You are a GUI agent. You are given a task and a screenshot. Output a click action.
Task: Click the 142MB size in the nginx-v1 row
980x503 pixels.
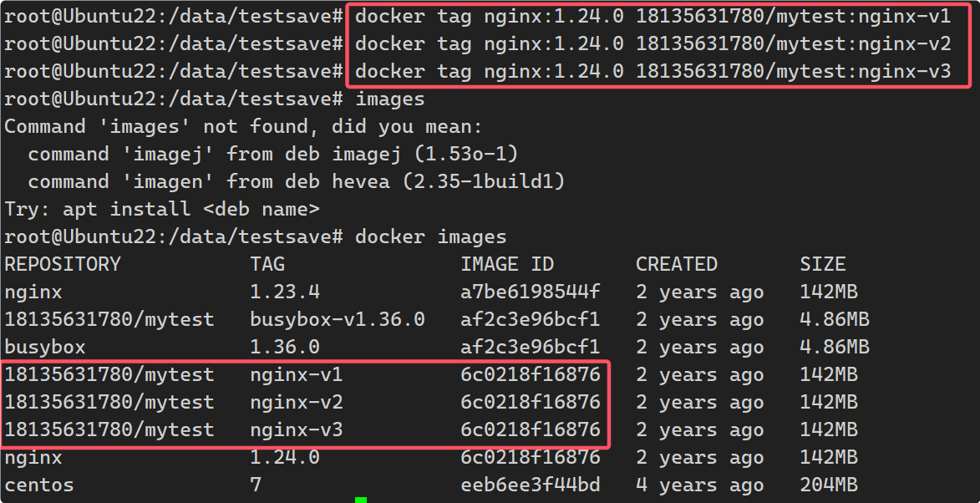[x=828, y=375]
